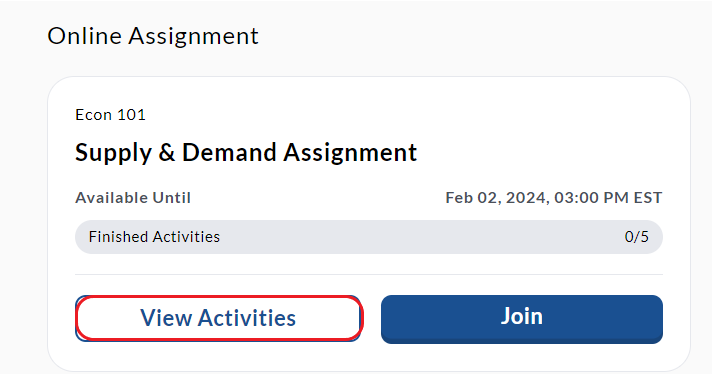Viewport: 712px width, 374px height.
Task: Click the Finished Activities label text
Action: pyautogui.click(x=154, y=237)
